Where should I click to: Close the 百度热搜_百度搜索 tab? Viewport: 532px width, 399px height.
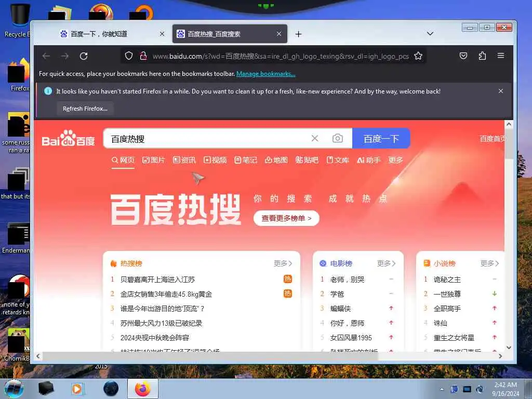click(279, 34)
